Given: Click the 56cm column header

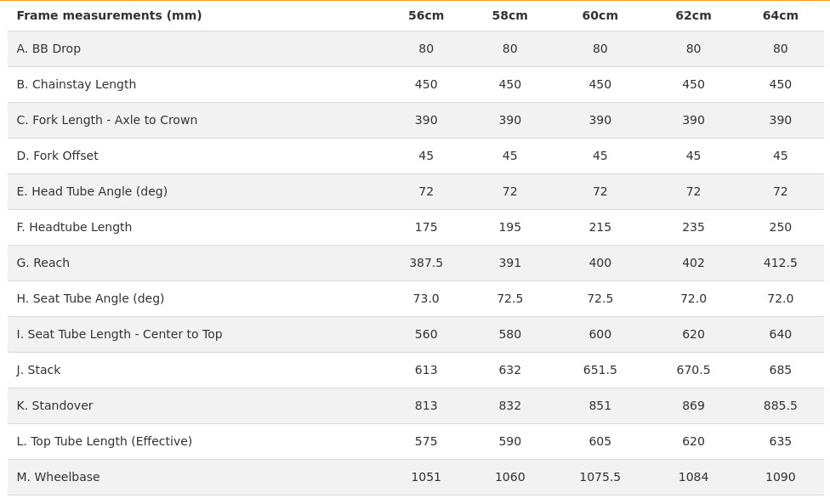Looking at the screenshot, I should (426, 15).
